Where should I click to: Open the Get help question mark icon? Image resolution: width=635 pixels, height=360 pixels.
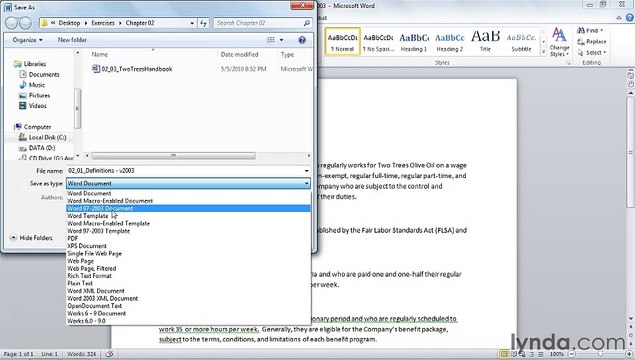click(x=302, y=40)
